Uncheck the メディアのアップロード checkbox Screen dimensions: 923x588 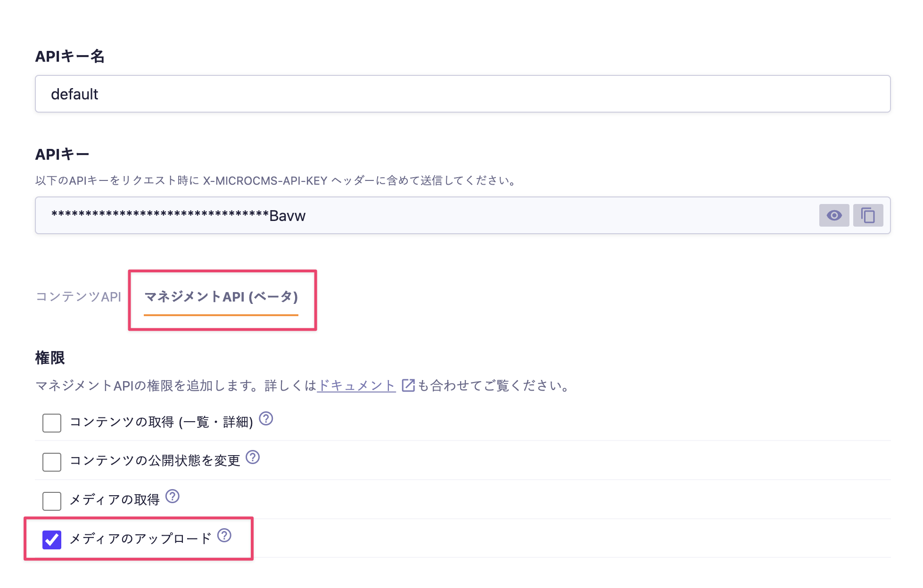click(52, 540)
